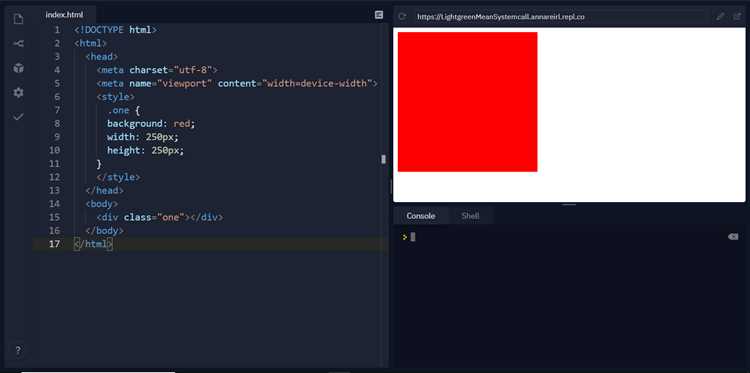Click the meta name="viewport" line

tap(237, 83)
